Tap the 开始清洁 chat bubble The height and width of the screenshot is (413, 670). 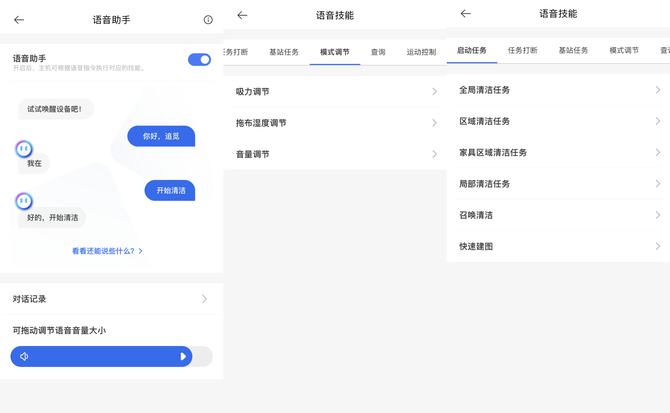(170, 190)
